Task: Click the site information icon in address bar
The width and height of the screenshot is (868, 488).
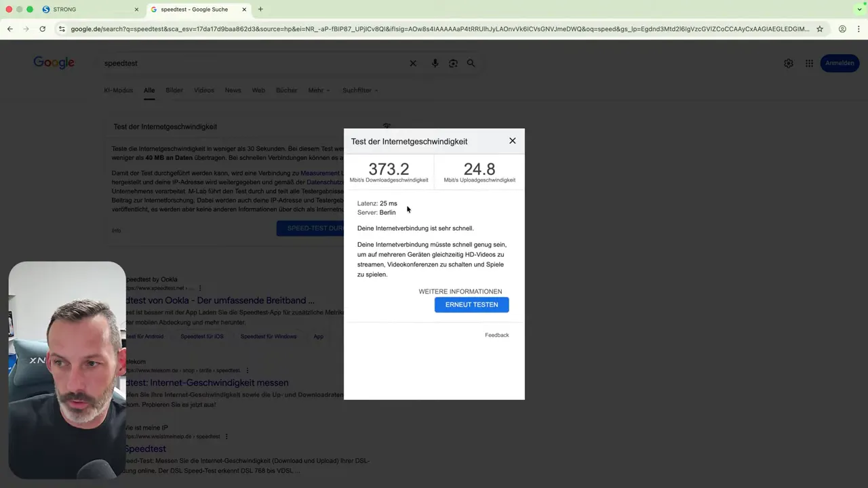Action: tap(61, 29)
